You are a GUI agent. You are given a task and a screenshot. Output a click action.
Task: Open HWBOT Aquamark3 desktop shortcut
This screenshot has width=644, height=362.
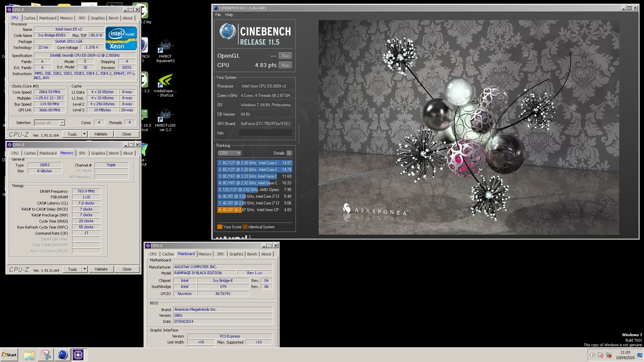click(165, 51)
